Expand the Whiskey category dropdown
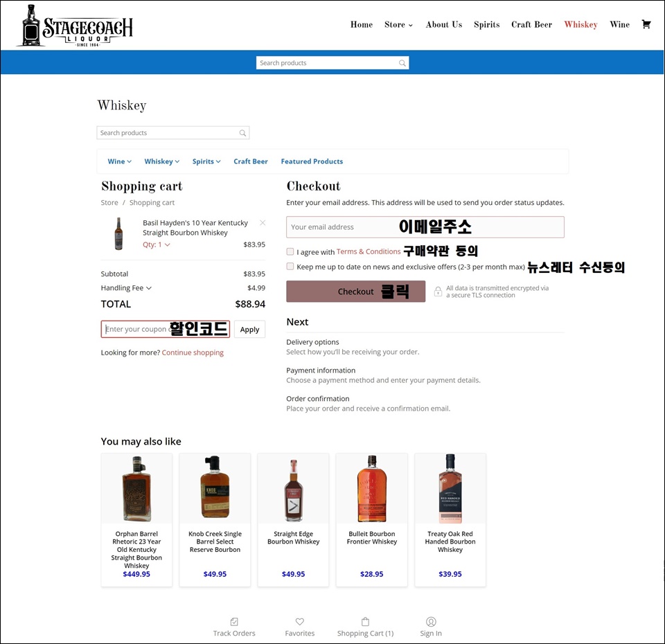The width and height of the screenshot is (665, 644). tap(162, 161)
